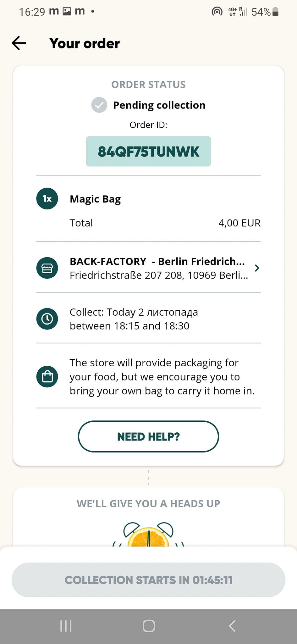Screen dimensions: 297x644
Task: Tap the shopping bag packaging icon
Action: tap(47, 376)
